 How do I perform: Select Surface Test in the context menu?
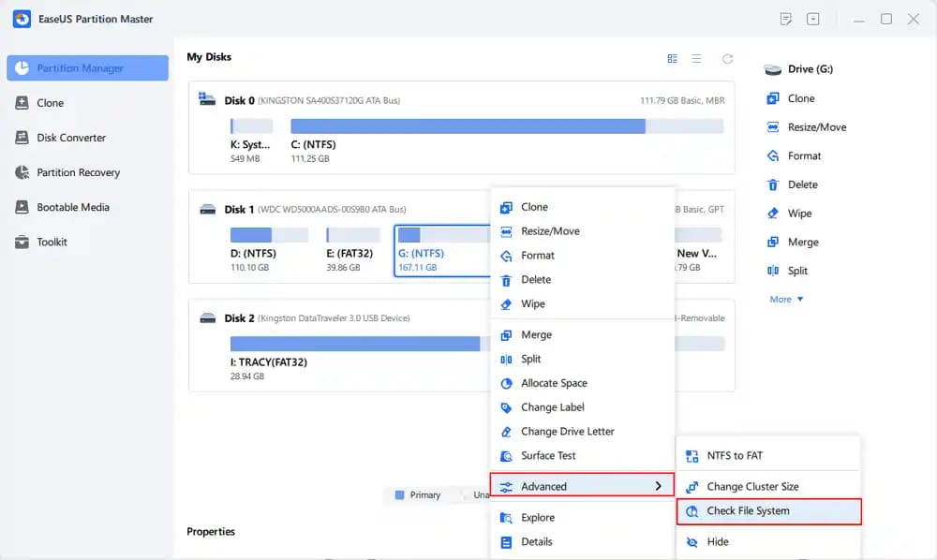tap(548, 456)
